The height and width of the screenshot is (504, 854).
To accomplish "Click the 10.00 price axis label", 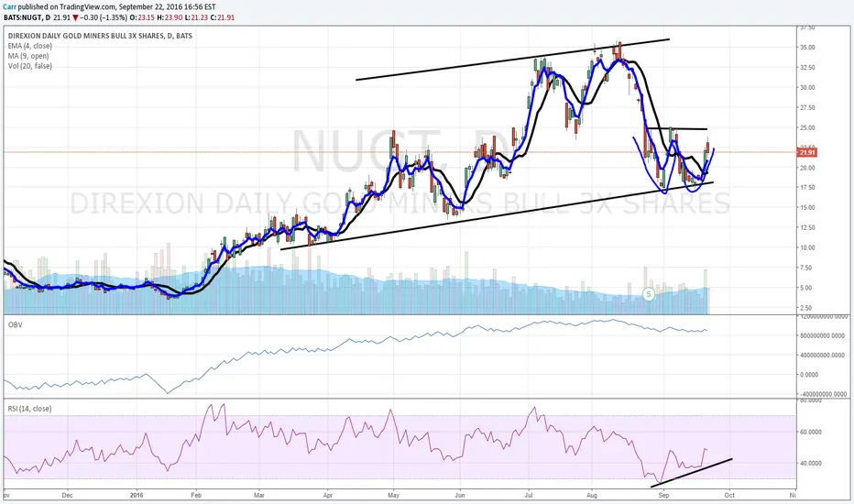I will 807,248.
